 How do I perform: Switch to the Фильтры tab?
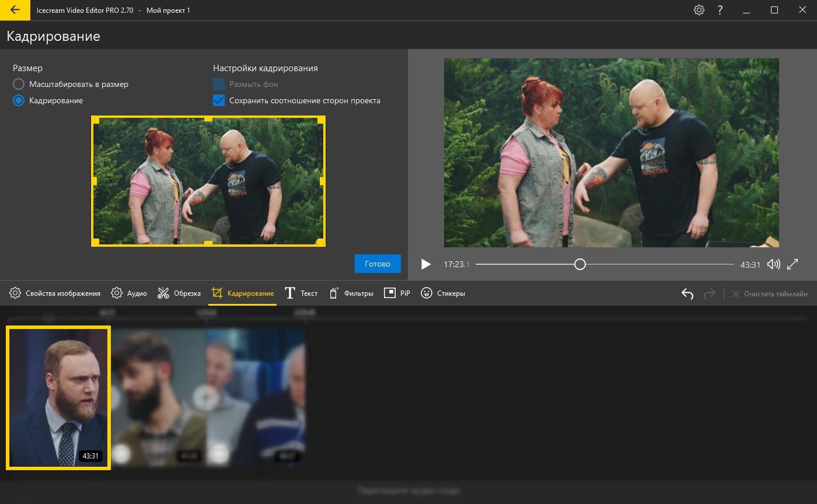351,293
